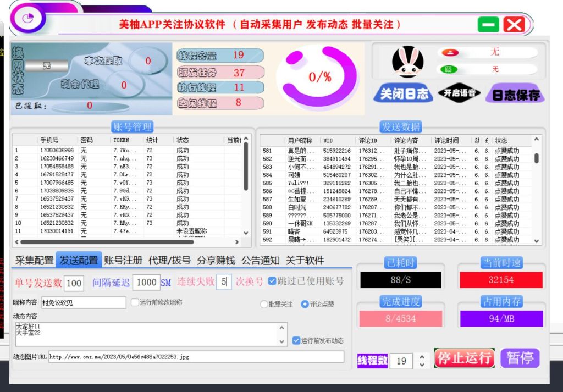The height and width of the screenshot is (392, 563).
Task: Select the 批量关注 radio button
Action: click(264, 305)
